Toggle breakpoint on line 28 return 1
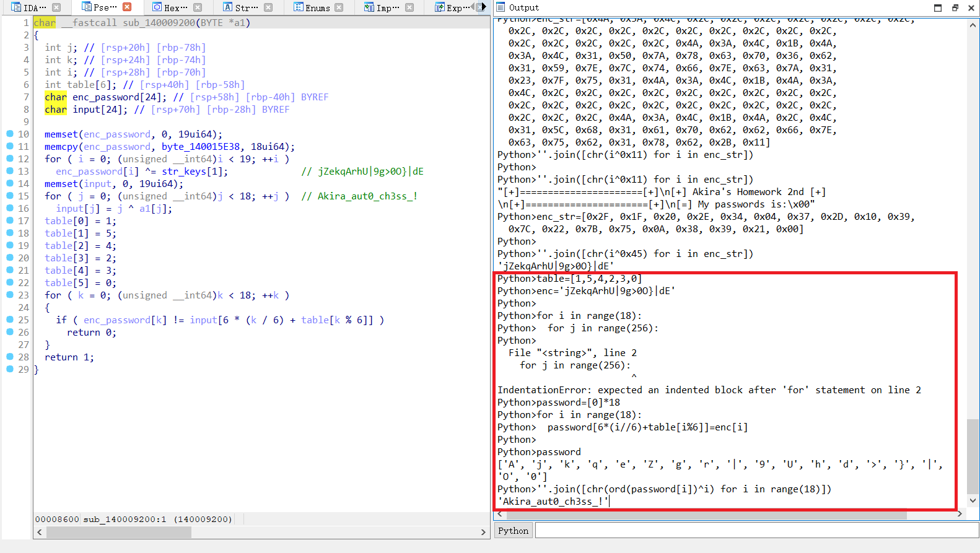 click(x=10, y=357)
